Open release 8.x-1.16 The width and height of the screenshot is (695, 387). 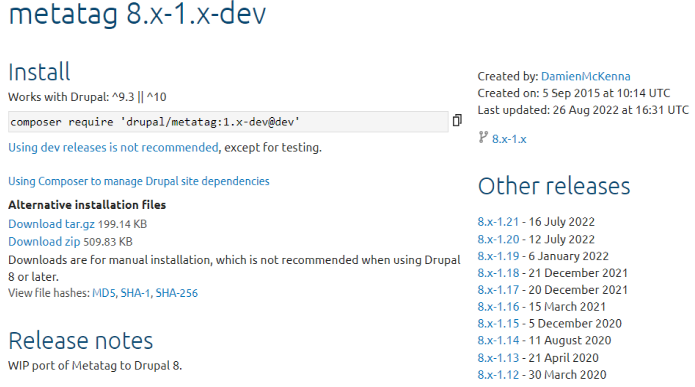[x=498, y=307]
